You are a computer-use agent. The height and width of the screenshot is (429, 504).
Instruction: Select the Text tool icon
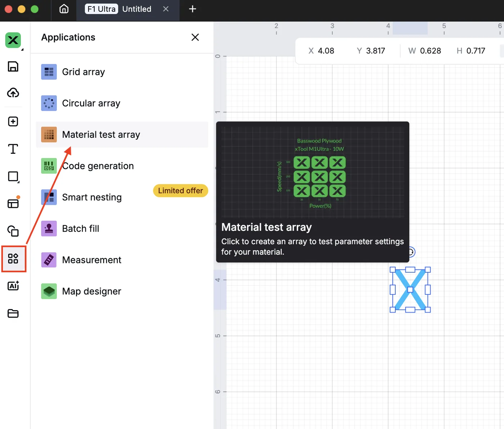[13, 149]
